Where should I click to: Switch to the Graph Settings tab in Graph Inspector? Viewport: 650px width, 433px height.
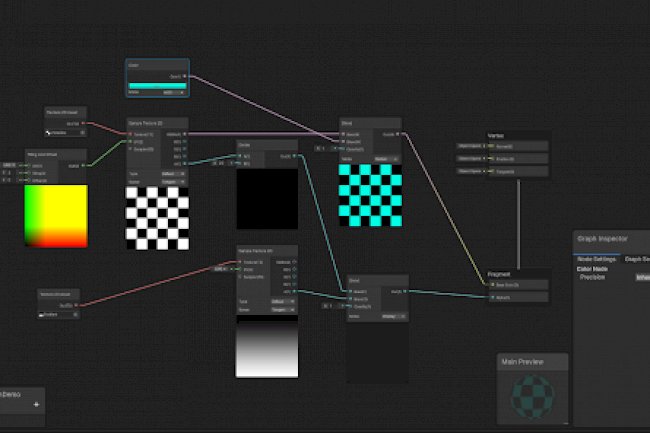(637, 259)
